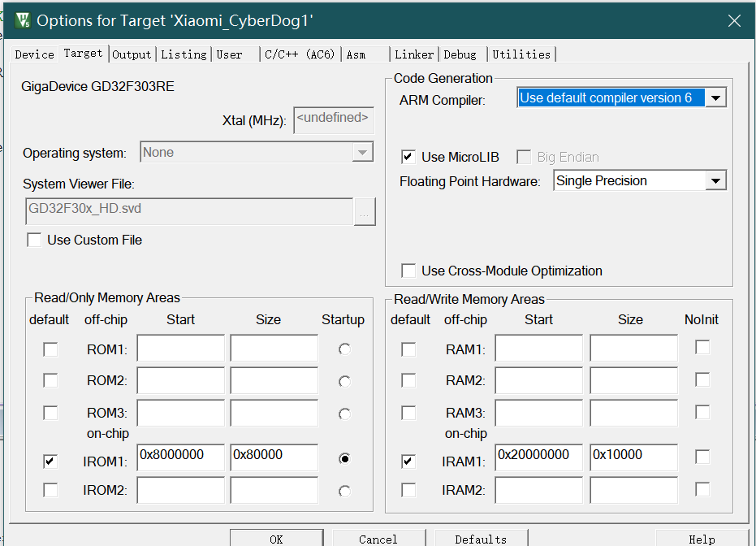Restore settings with Defaults button
The image size is (756, 546).
point(482,539)
